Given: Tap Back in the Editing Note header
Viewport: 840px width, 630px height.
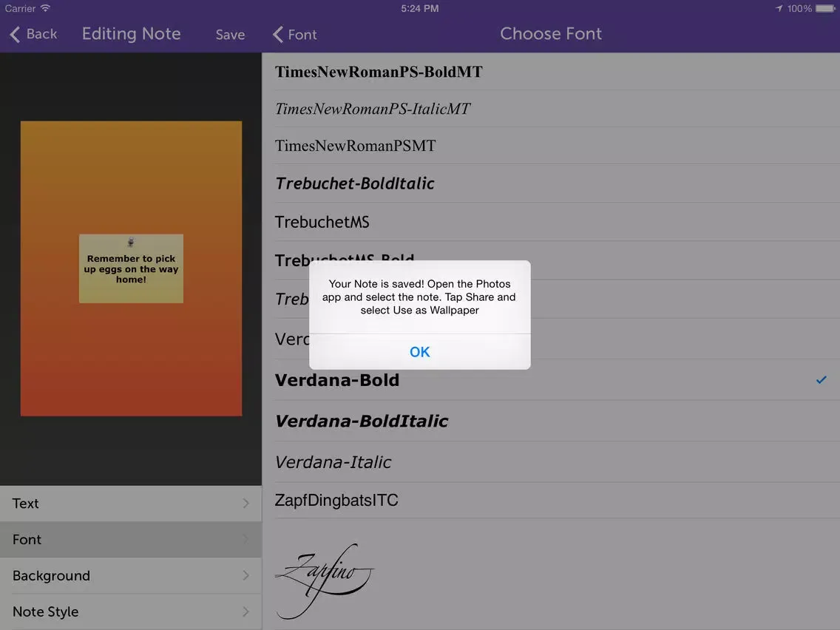Looking at the screenshot, I should 33,34.
